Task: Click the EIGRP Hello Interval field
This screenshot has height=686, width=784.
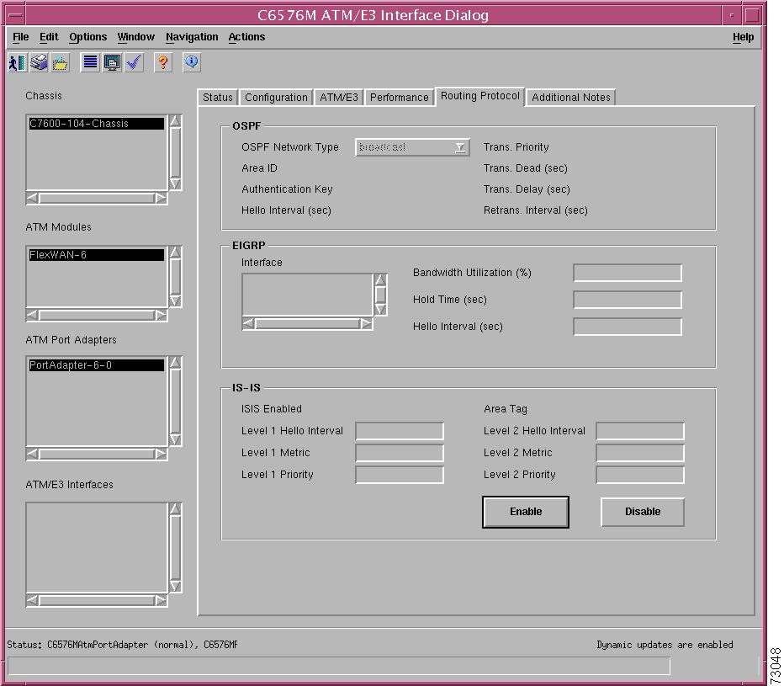Action: click(x=628, y=327)
